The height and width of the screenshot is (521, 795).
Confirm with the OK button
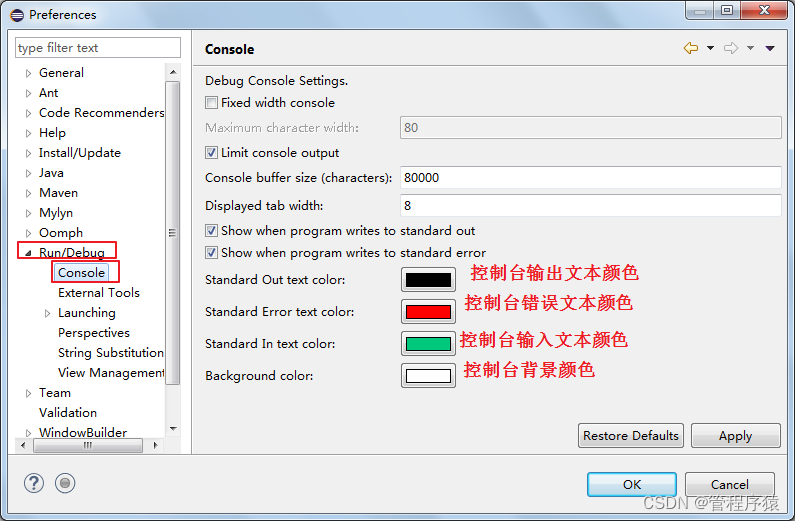click(632, 485)
